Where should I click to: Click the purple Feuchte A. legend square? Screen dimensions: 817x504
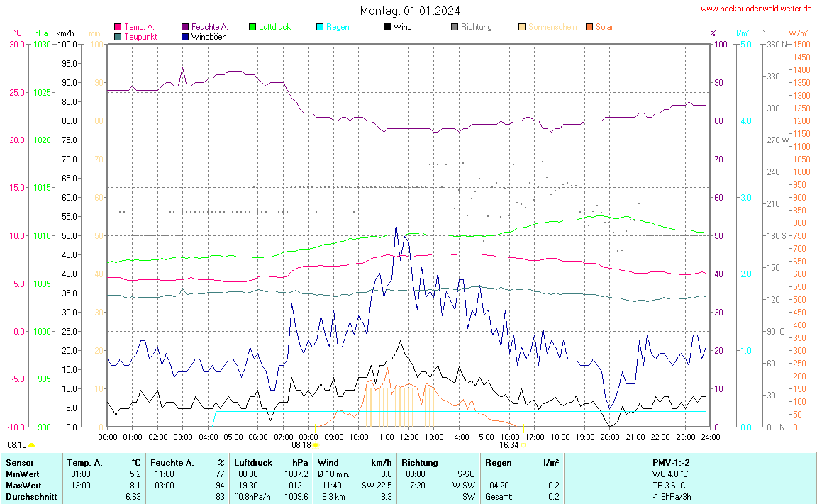[185, 27]
